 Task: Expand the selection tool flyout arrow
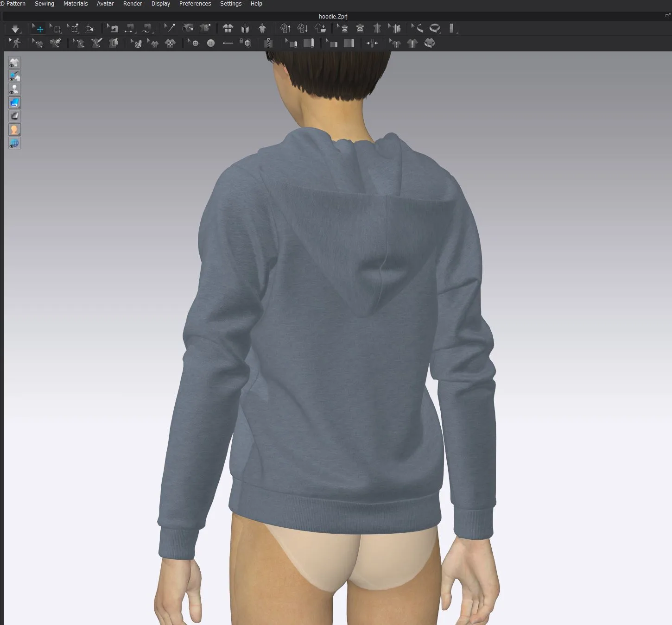point(62,33)
